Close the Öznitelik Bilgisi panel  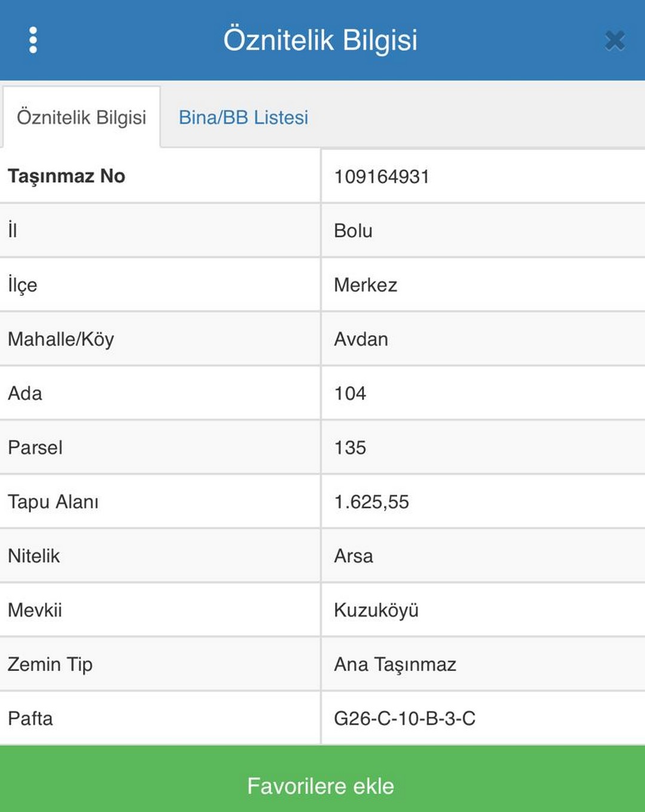[x=615, y=41]
